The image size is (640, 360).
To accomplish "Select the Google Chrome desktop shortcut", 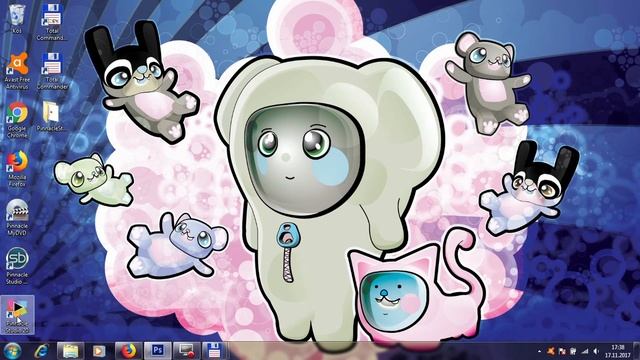I will (17, 120).
